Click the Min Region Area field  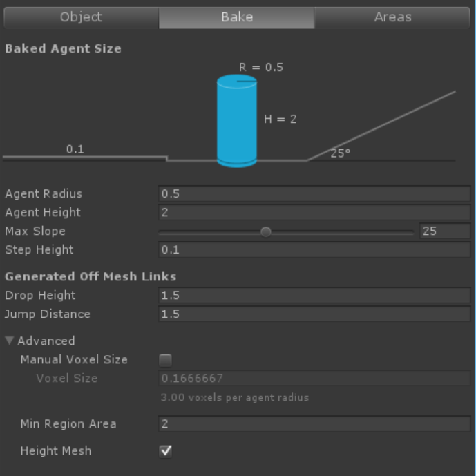click(314, 424)
